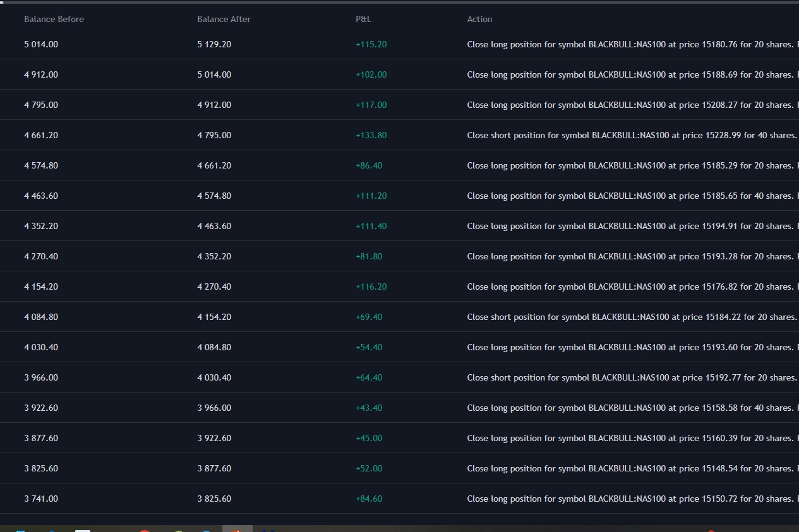Select the 4 352.20 balance before cell
This screenshot has width=799, height=532.
point(41,226)
